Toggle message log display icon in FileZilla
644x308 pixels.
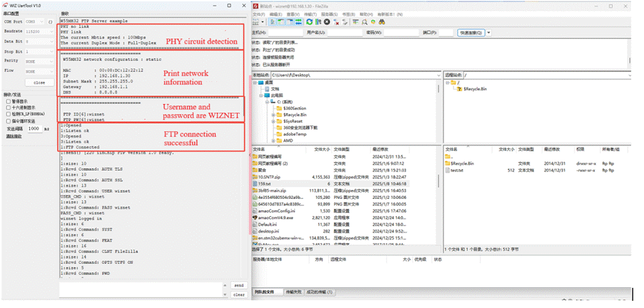click(x=272, y=21)
